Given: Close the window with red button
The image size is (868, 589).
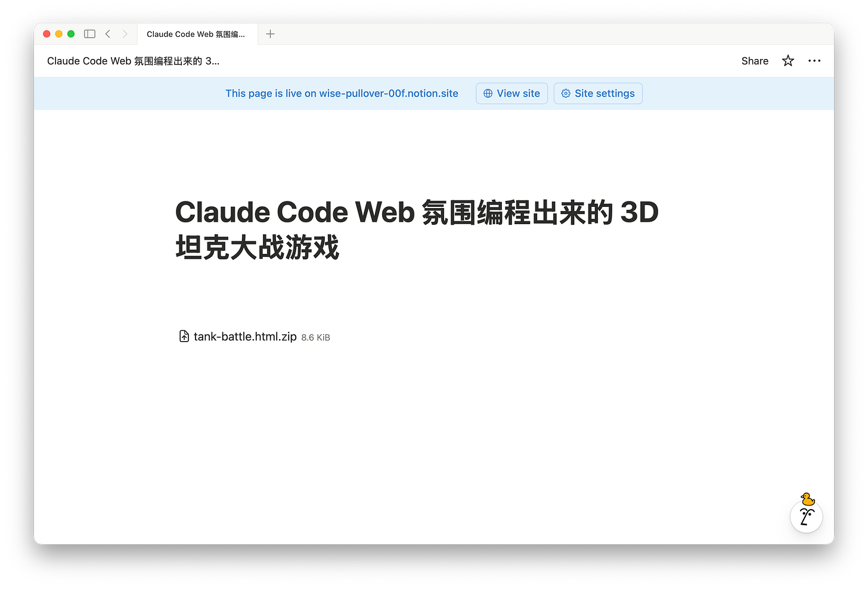Looking at the screenshot, I should point(46,34).
